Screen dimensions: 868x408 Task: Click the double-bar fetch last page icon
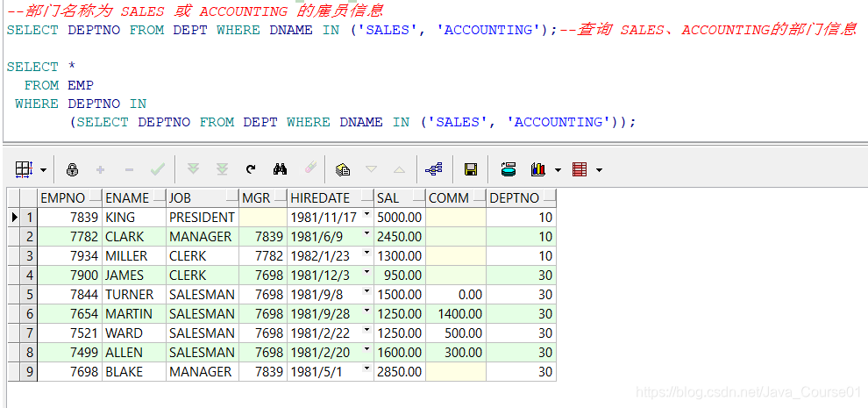[222, 169]
